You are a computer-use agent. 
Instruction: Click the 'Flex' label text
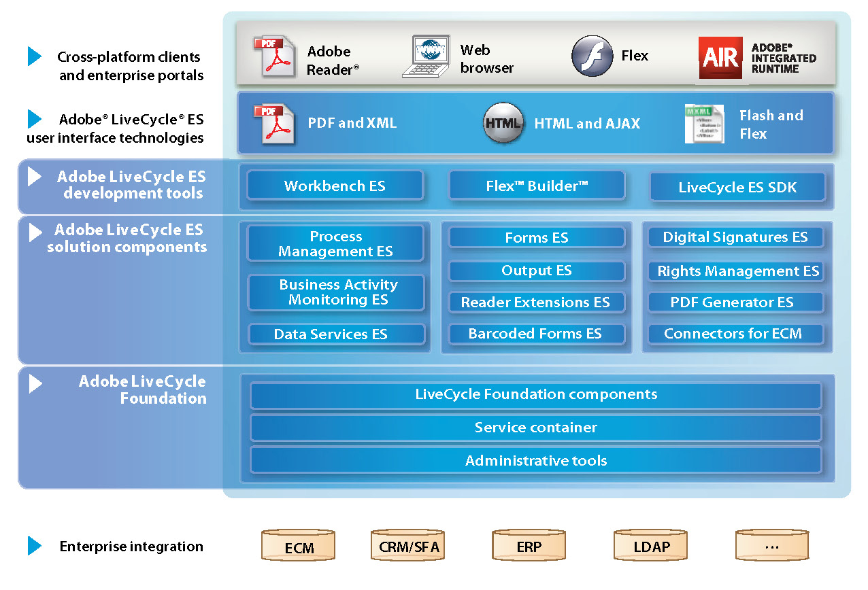tap(635, 56)
